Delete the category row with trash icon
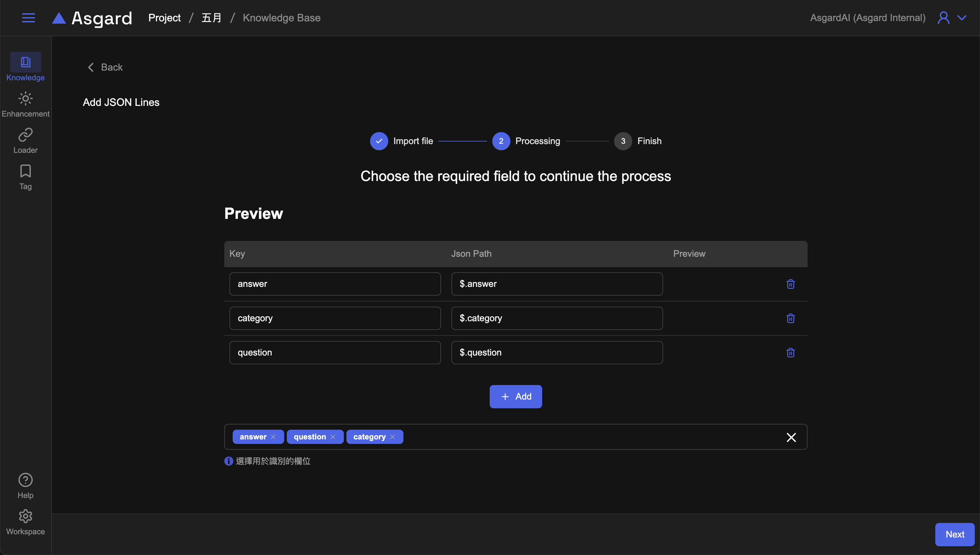 [x=790, y=318]
